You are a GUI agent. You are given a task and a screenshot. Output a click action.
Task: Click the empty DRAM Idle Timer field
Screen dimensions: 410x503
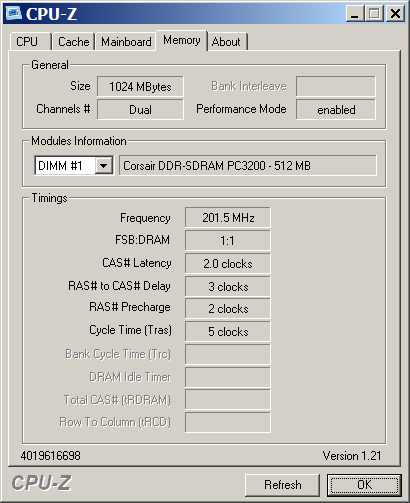click(228, 377)
